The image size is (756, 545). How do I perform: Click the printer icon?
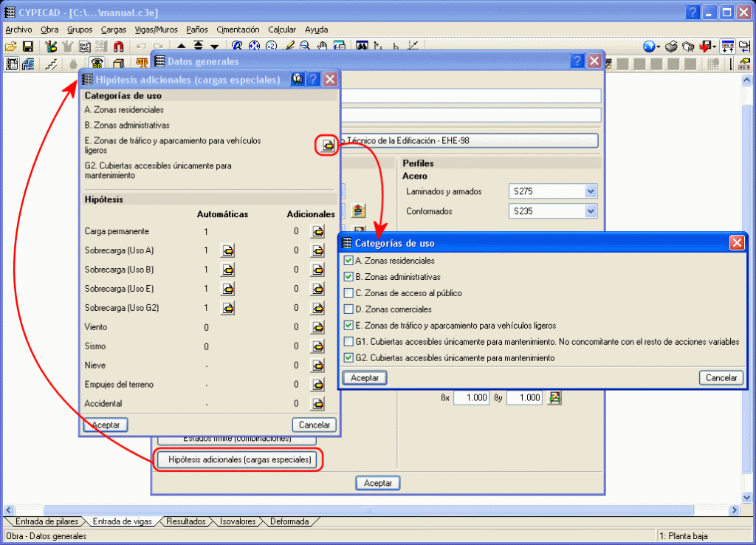671,47
